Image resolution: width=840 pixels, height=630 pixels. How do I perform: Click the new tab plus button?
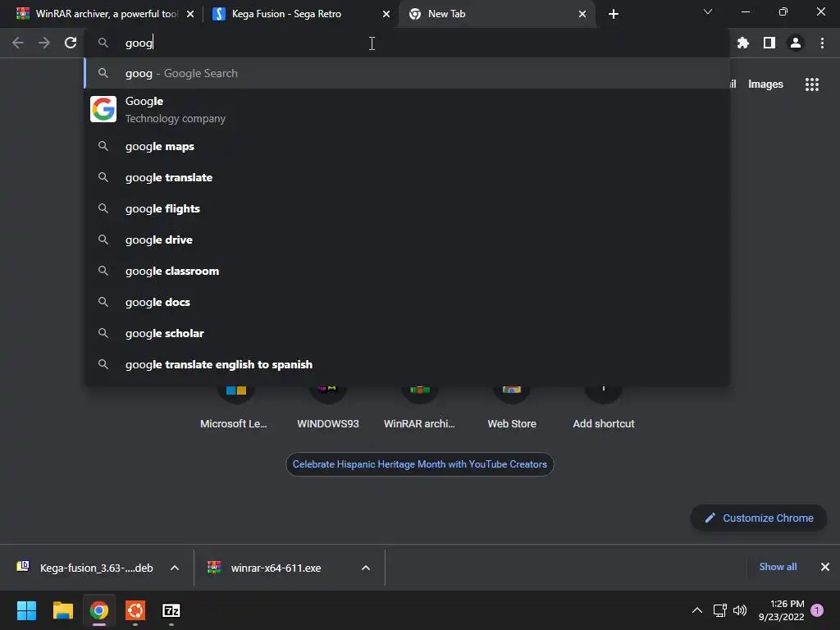tap(614, 14)
